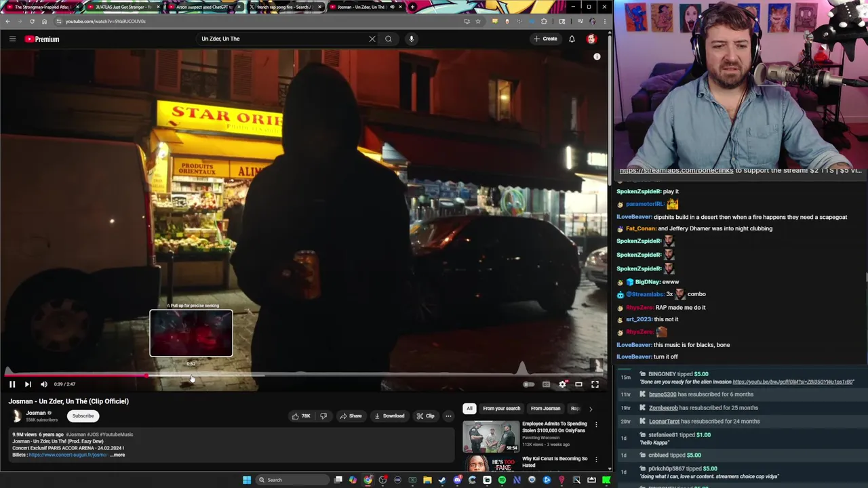Toggle closed captions in the video player
The width and height of the screenshot is (868, 488).
tap(546, 384)
